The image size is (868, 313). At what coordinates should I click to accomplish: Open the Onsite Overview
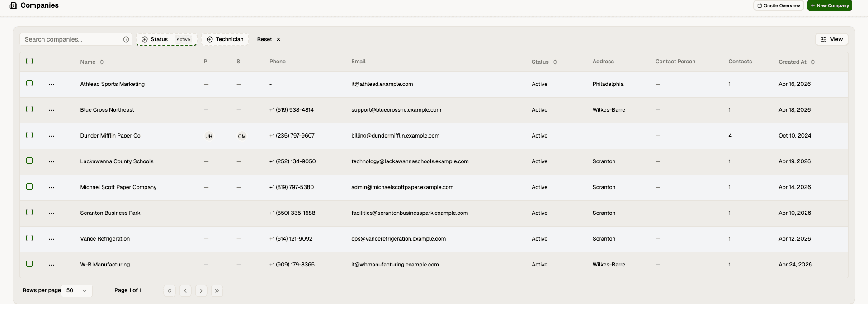(x=778, y=5)
